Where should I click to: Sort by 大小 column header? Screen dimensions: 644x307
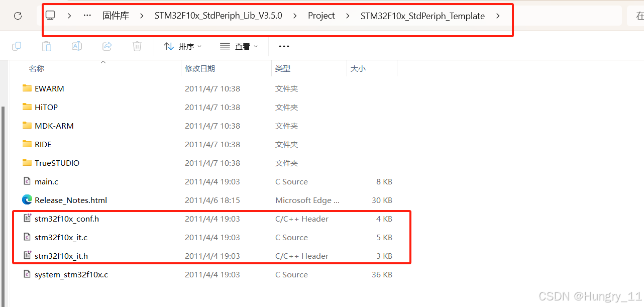(x=358, y=68)
